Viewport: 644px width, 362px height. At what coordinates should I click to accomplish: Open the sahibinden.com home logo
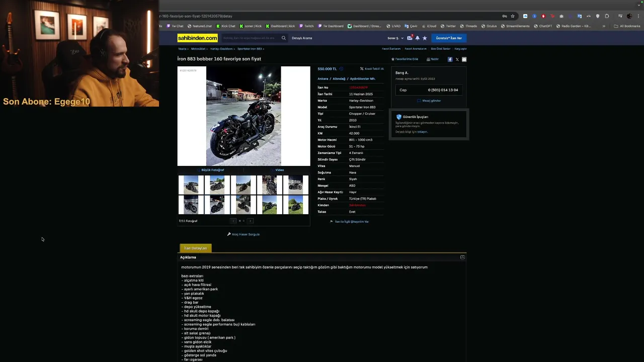197,38
